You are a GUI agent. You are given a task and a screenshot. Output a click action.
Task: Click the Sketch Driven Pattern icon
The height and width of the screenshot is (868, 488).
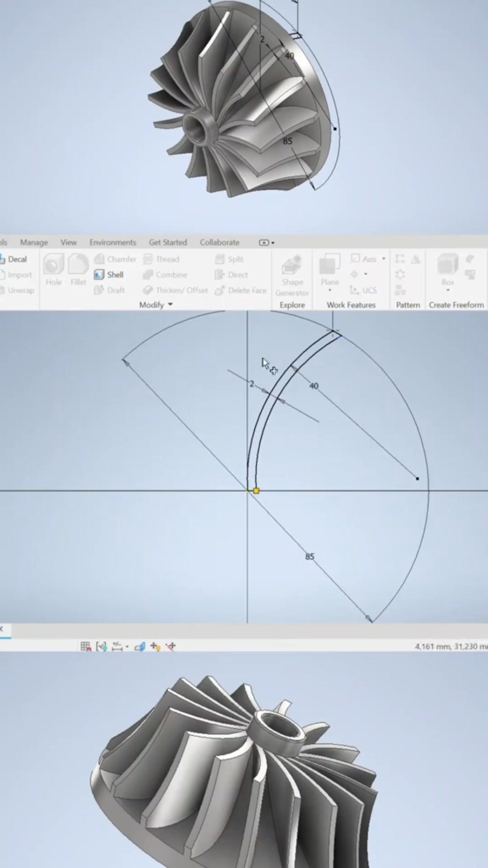click(x=400, y=290)
